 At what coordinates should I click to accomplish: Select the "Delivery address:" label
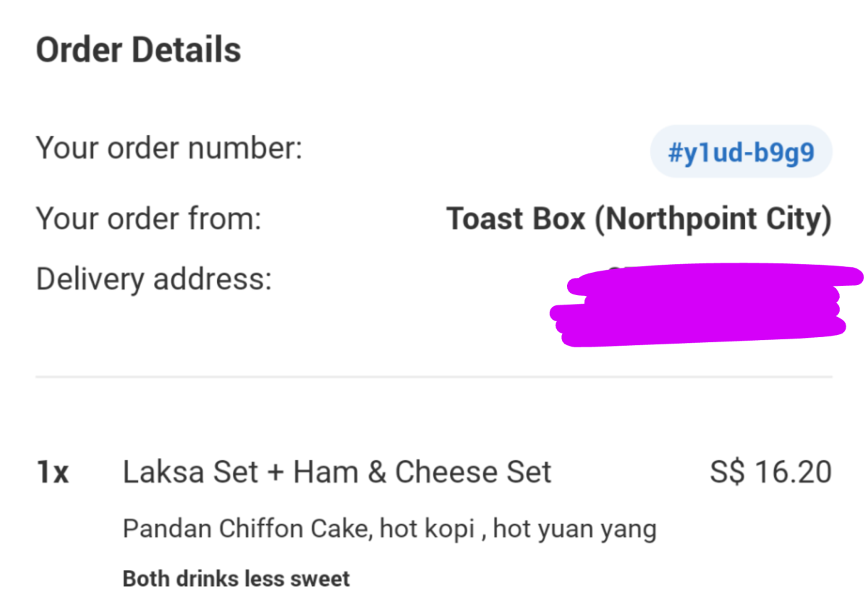pos(153,279)
